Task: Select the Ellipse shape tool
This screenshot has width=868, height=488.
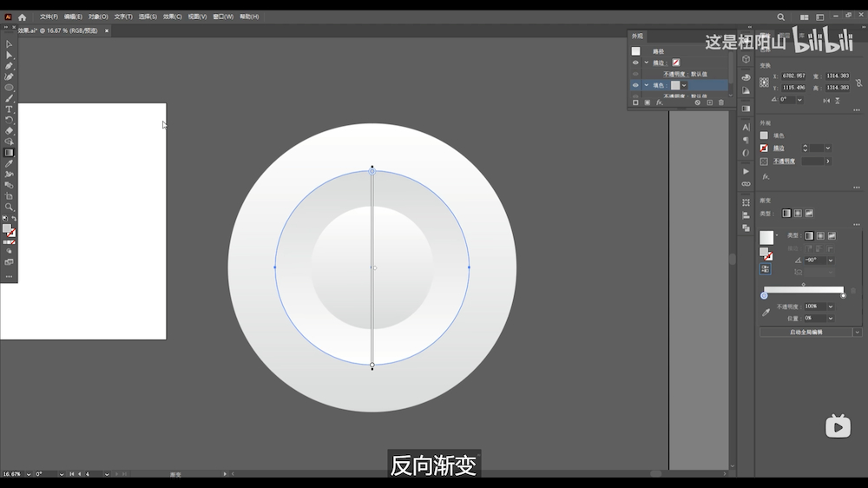Action: 9,88
